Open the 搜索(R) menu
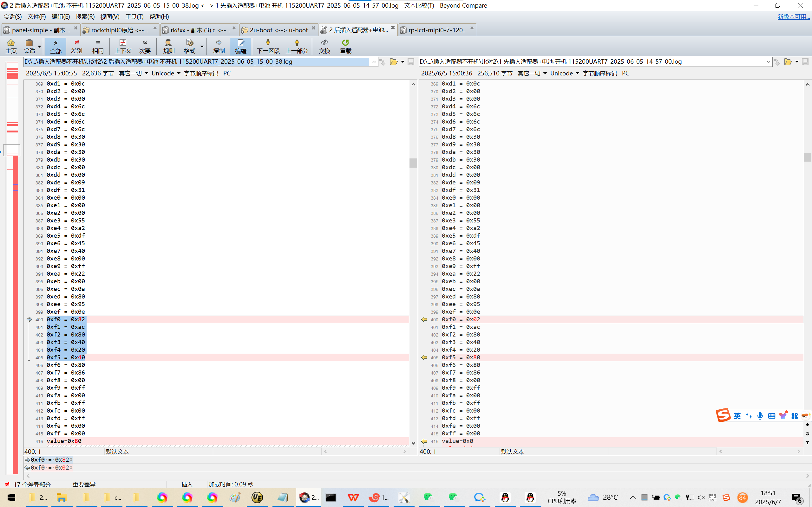The width and height of the screenshot is (812, 507). (85, 16)
